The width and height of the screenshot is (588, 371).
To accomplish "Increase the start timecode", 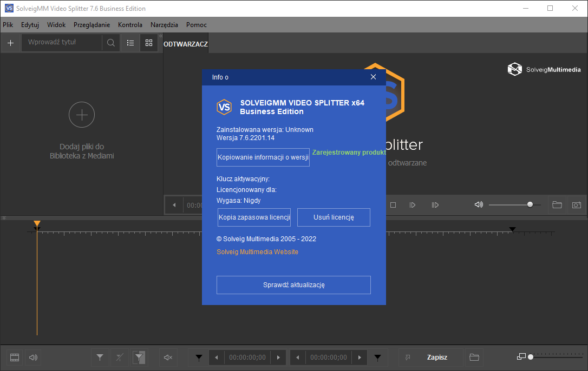I will coord(278,357).
